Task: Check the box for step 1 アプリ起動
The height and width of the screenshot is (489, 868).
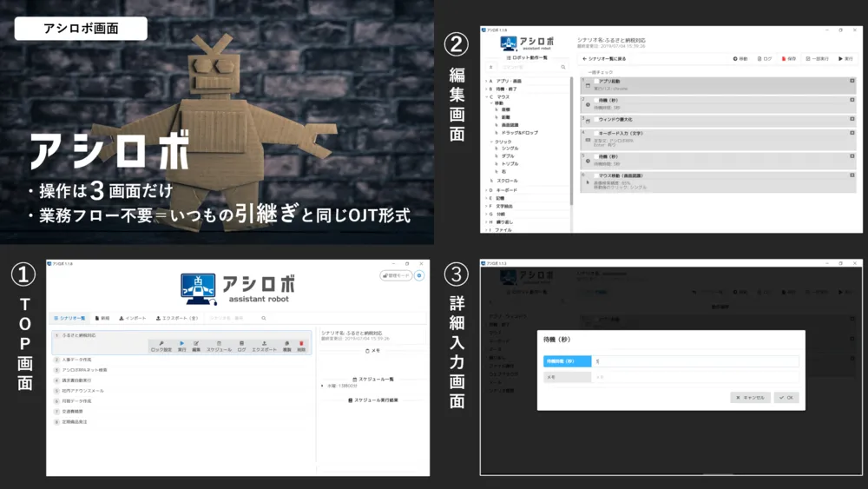Action: coord(596,82)
